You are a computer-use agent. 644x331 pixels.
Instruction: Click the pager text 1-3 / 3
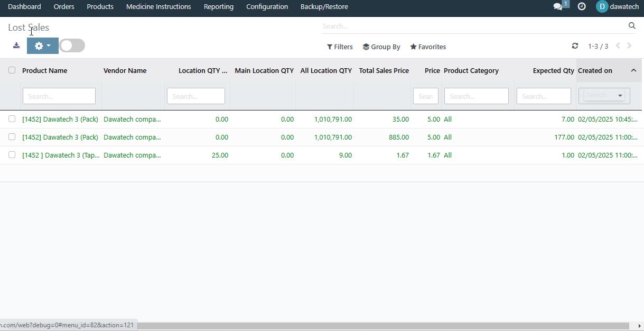point(598,47)
